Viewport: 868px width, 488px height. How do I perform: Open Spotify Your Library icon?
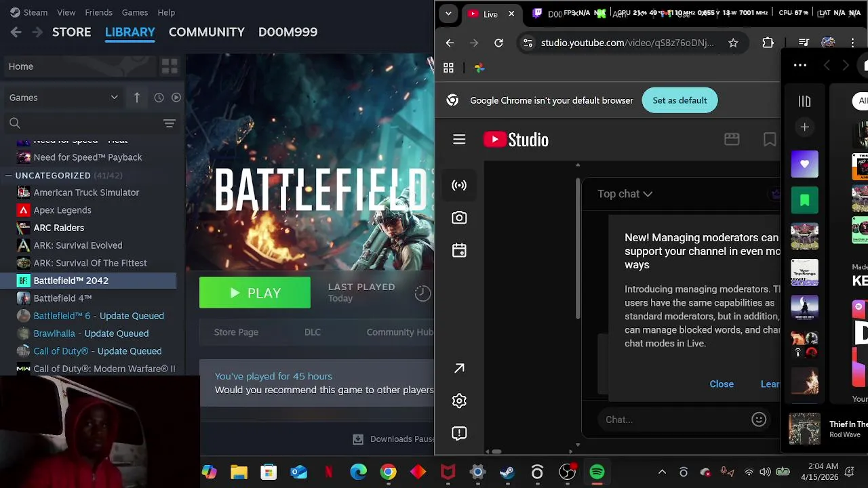coord(804,101)
